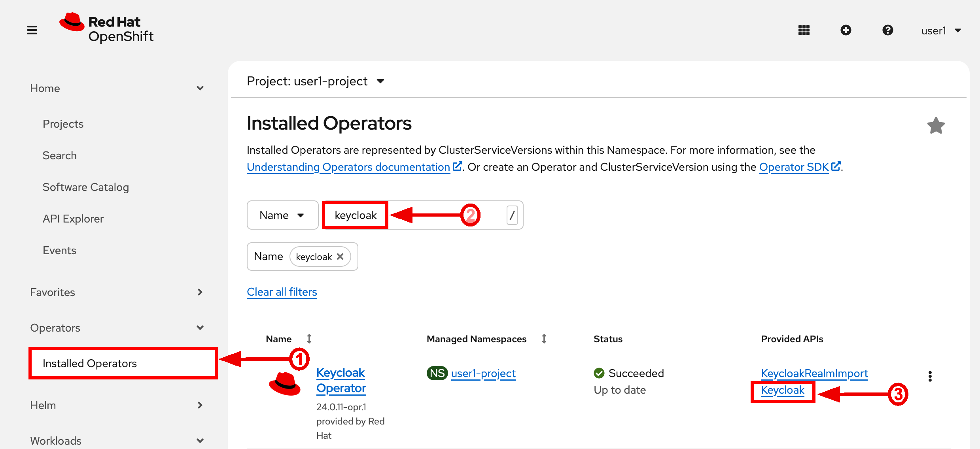Go to Software Catalog page

tap(86, 187)
